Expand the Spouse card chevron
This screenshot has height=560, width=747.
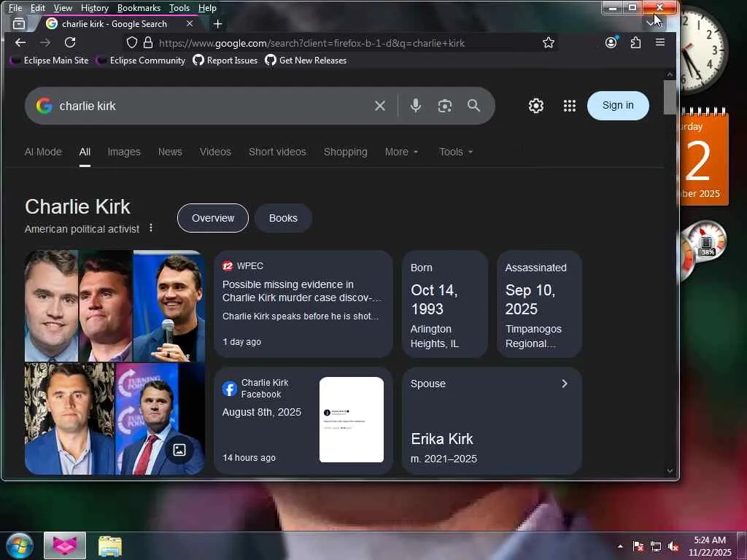(x=565, y=384)
